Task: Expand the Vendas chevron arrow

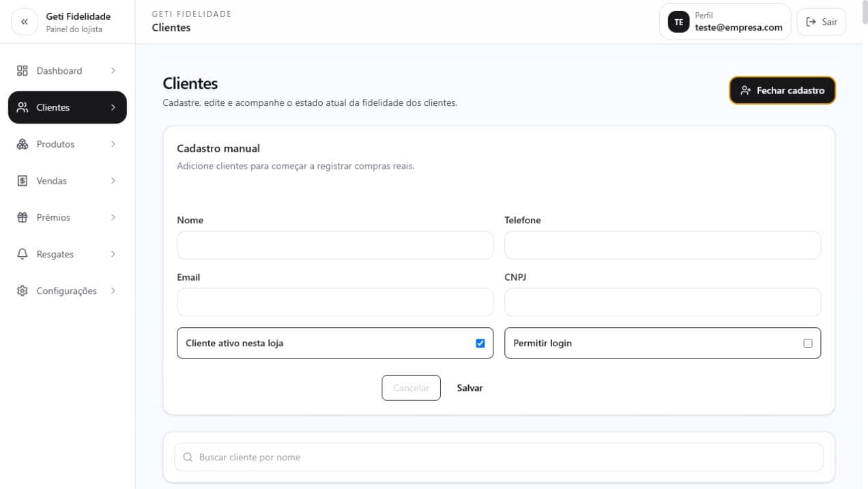Action: point(113,181)
